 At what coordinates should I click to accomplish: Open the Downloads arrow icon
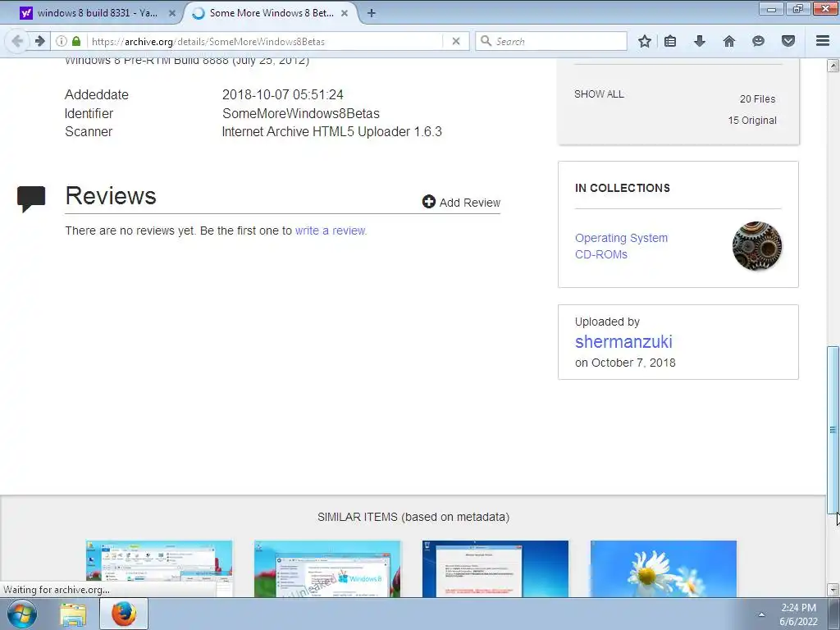(700, 41)
